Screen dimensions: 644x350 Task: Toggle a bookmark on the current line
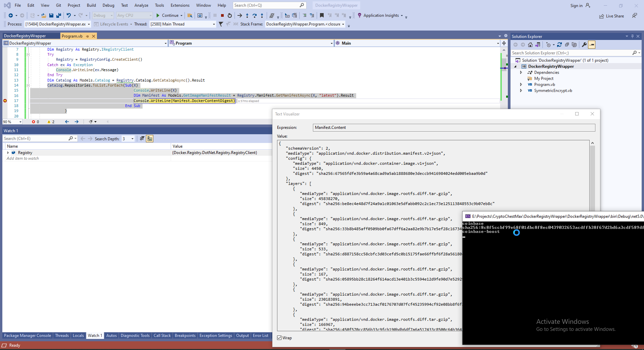[x=322, y=15]
